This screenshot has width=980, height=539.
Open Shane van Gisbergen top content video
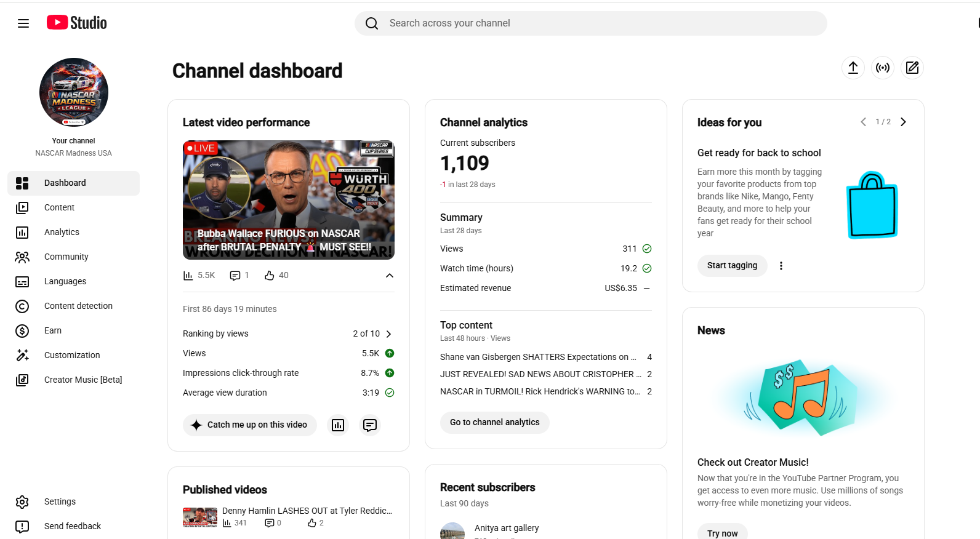pyautogui.click(x=539, y=357)
